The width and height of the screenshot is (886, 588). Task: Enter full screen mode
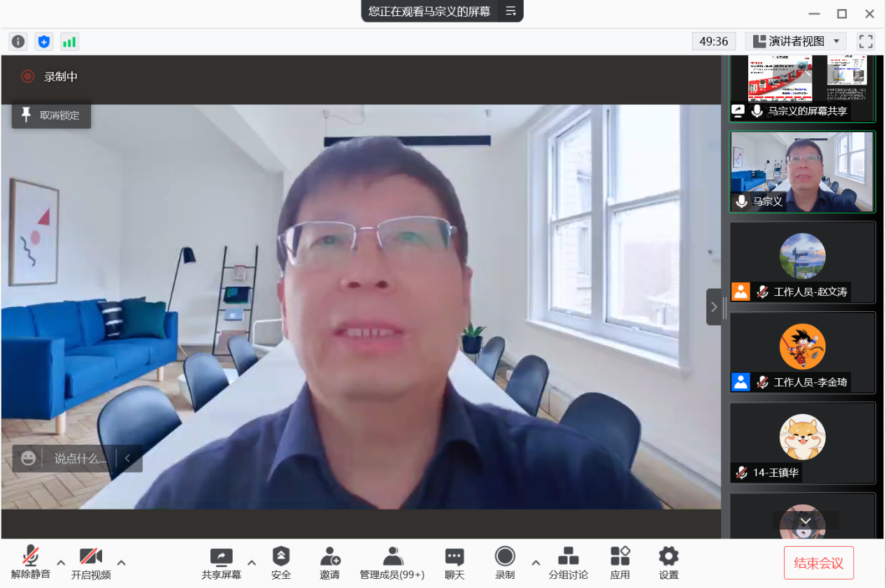click(x=866, y=41)
